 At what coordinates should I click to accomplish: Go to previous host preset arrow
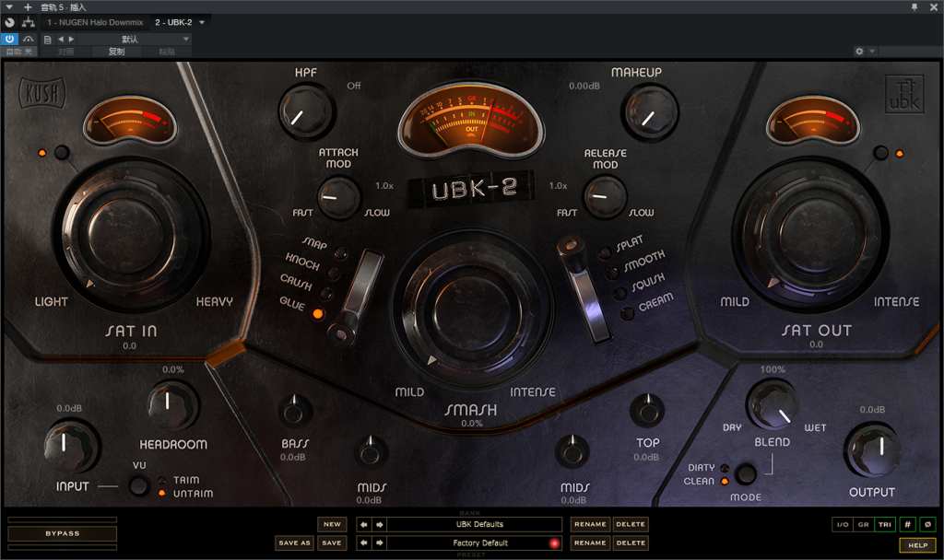coord(60,39)
